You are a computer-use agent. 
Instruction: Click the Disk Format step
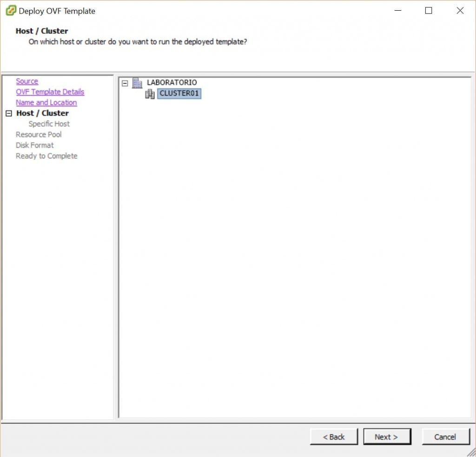tap(35, 146)
